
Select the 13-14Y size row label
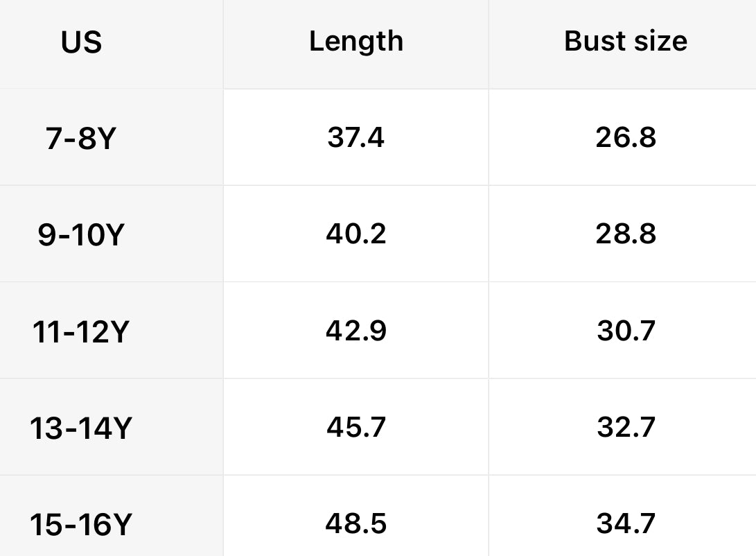[81, 428]
